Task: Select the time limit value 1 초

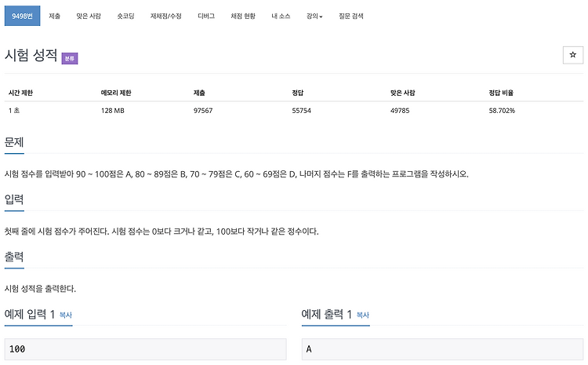Action: [14, 111]
